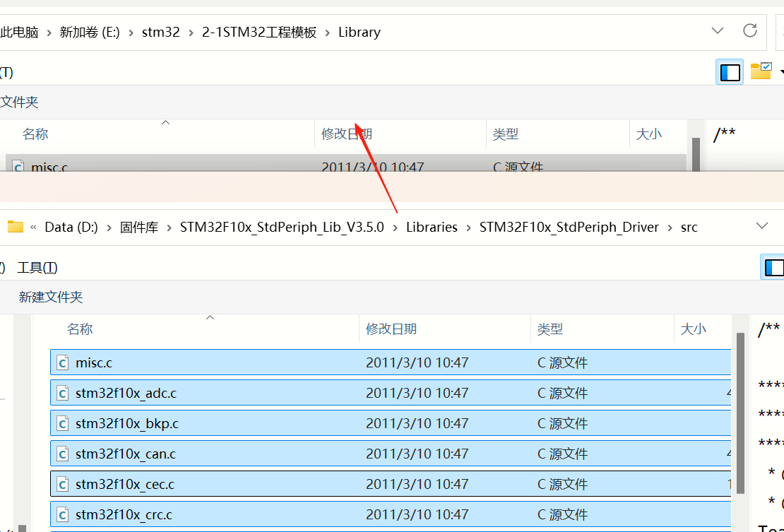Viewport: 784px width, 532px height.
Task: Toggle preview pane button in bottom window
Action: point(773,267)
